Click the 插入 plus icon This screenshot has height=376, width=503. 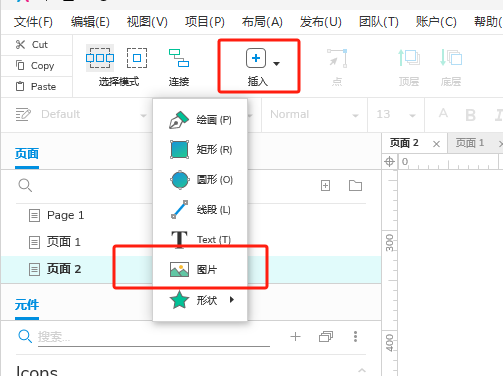(256, 58)
